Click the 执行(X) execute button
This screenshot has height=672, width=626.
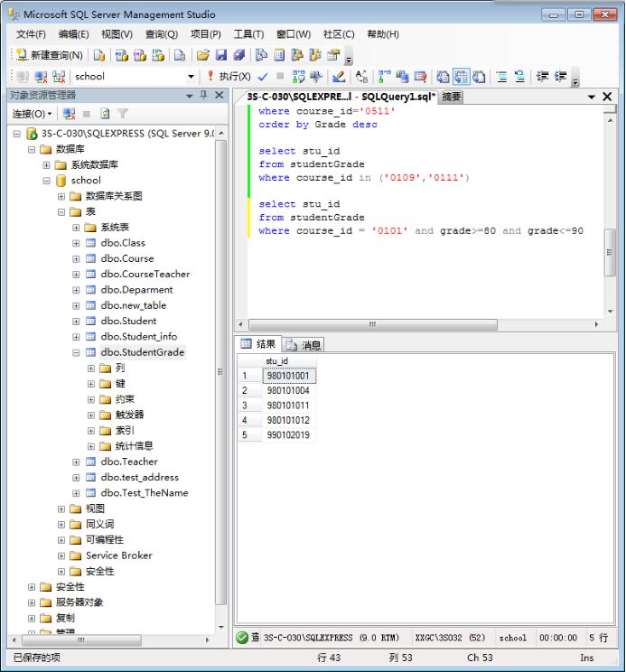[229, 77]
